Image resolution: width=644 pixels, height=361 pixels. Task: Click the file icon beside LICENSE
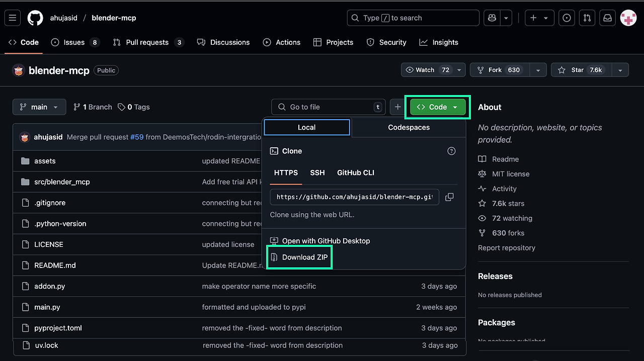click(25, 244)
